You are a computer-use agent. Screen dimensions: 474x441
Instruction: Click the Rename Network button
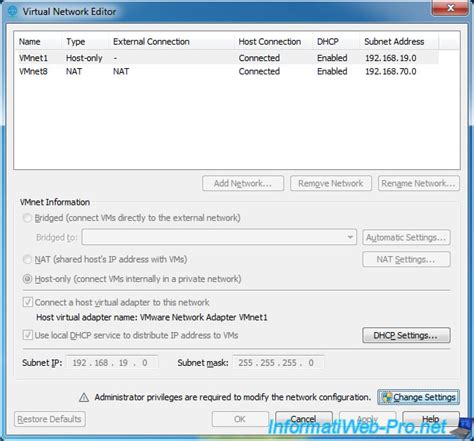[x=419, y=183]
